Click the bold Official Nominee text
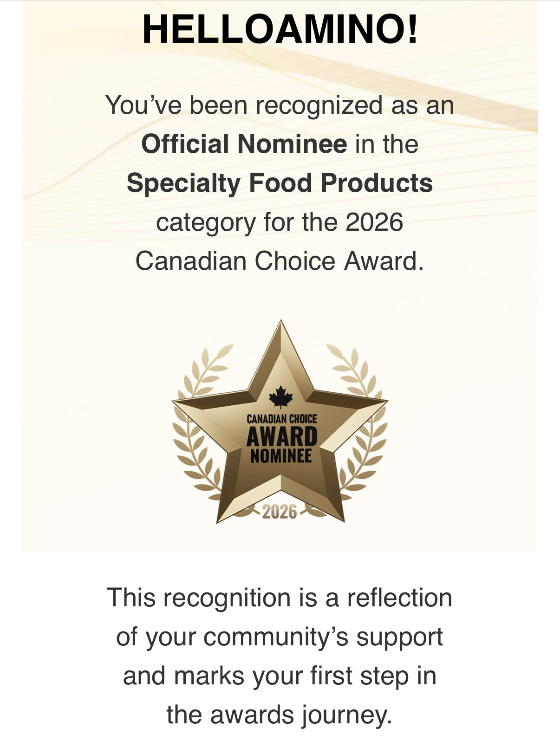The width and height of the screenshot is (560, 754). pos(244,144)
